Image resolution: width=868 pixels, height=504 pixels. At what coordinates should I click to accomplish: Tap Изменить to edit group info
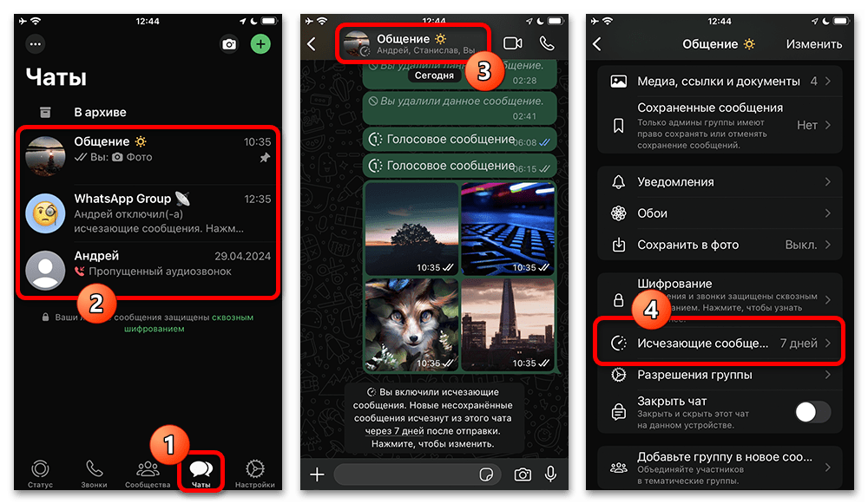coord(814,44)
